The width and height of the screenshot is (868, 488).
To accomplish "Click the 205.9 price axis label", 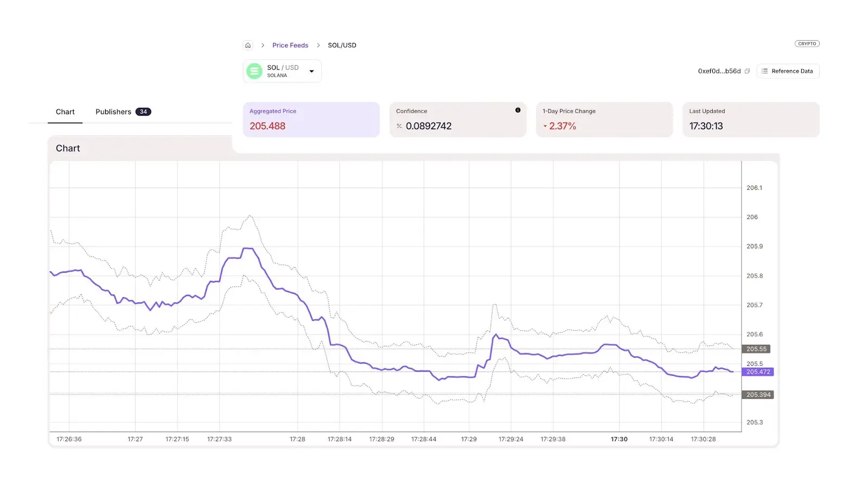I will point(755,246).
